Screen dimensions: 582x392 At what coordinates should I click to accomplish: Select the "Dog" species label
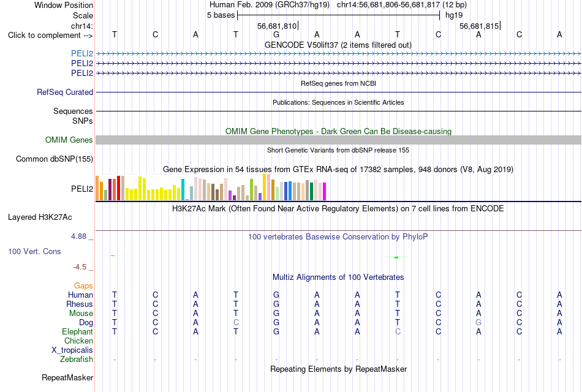[x=86, y=323]
